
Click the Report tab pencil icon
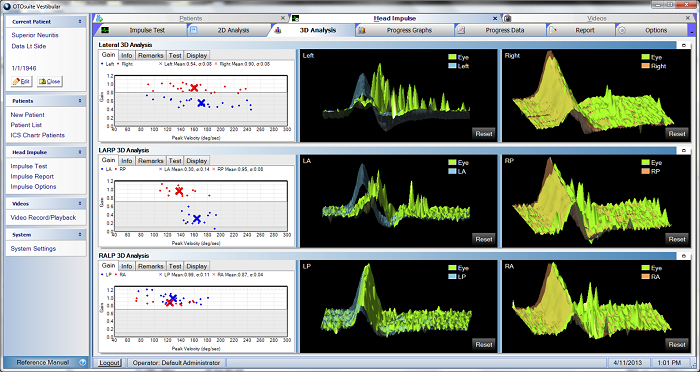(553, 30)
